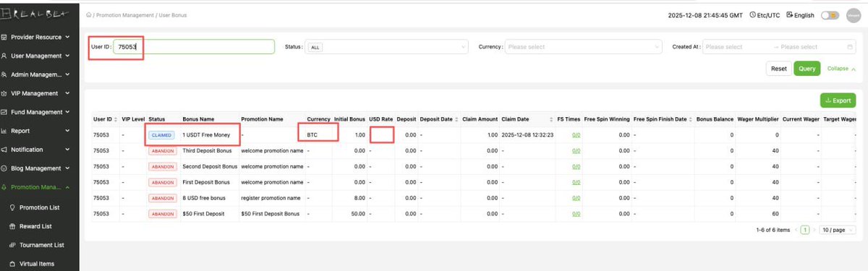Screen dimensions: 868x271
Task: Click the Tournament List icon
Action: tap(12, 244)
